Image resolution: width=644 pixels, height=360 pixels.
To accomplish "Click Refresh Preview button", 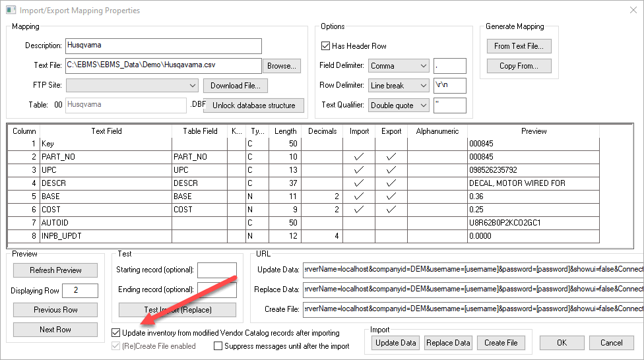I will [x=55, y=270].
